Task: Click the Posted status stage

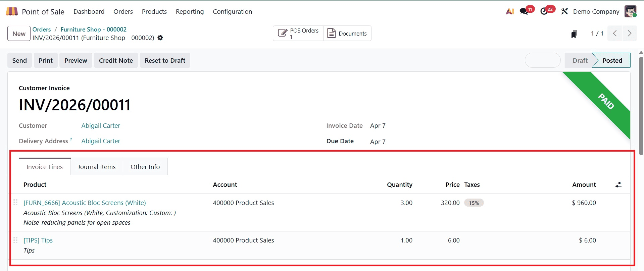Action: (612, 60)
